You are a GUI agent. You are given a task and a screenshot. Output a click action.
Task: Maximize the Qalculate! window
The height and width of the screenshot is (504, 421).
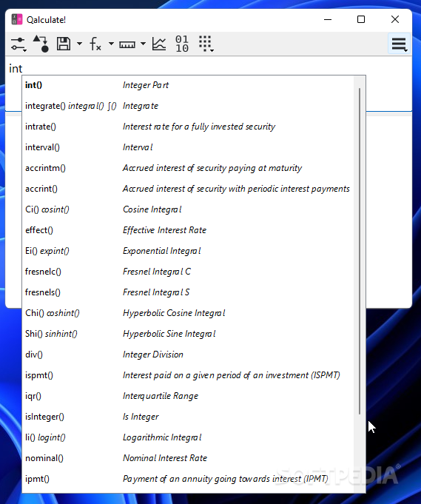pos(361,19)
